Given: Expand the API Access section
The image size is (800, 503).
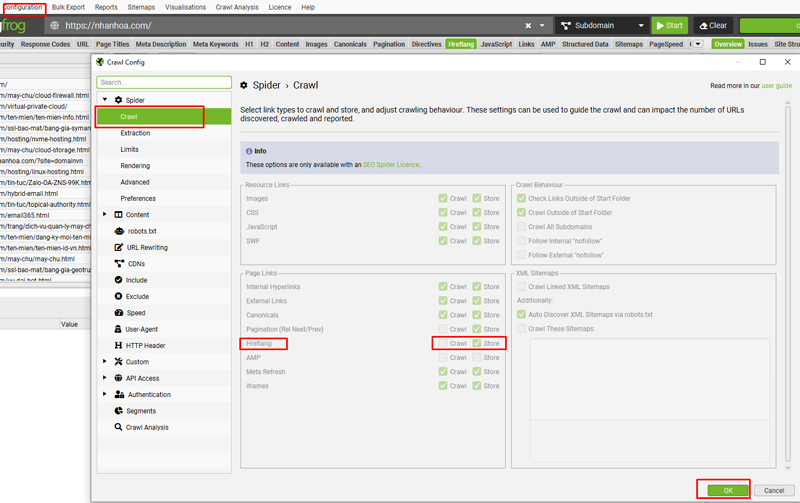Looking at the screenshot, I should pyautogui.click(x=105, y=378).
